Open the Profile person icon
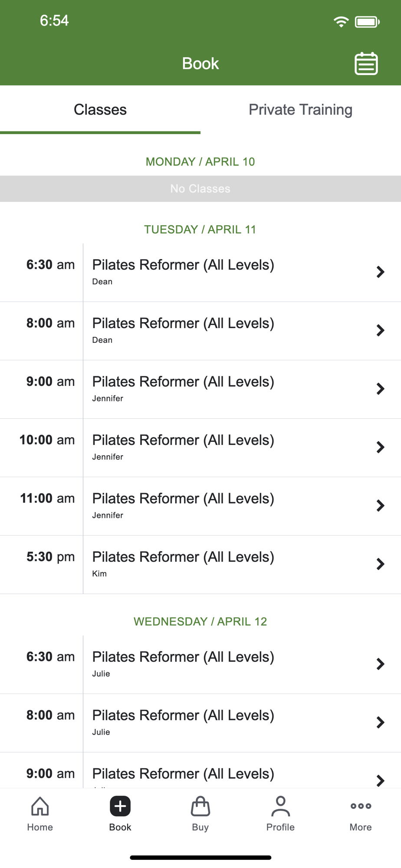This screenshot has height=868, width=401. coord(280,806)
